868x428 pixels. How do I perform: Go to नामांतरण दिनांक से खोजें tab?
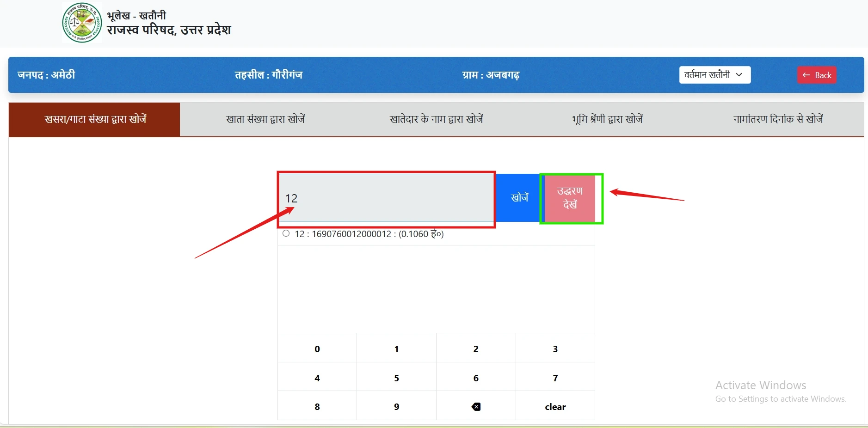point(778,119)
